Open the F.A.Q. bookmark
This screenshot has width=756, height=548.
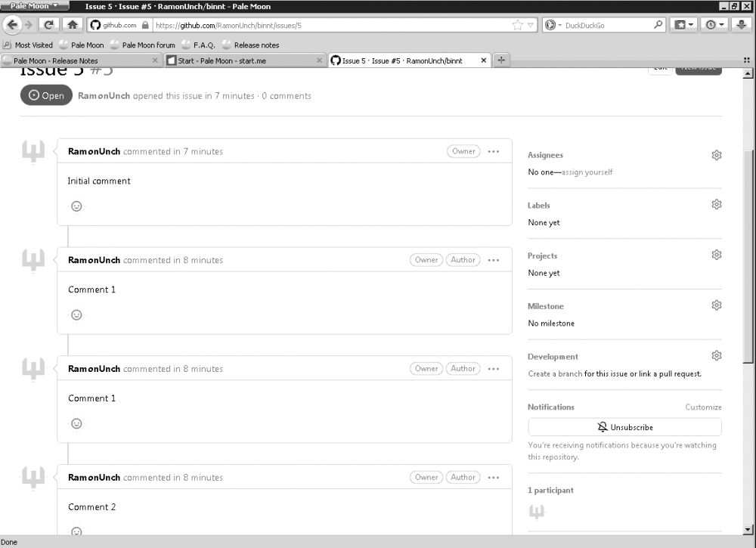[x=199, y=45]
